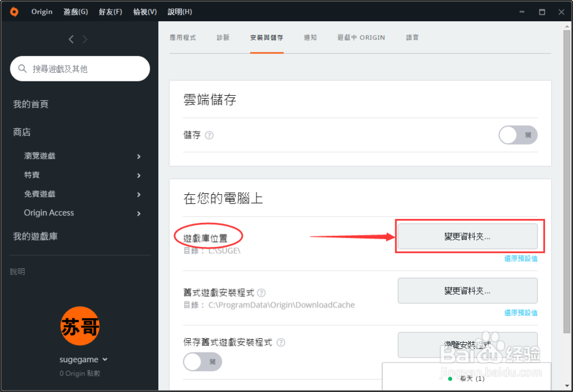Open the 說明(H) menu
The height and width of the screenshot is (392, 573).
point(180,11)
